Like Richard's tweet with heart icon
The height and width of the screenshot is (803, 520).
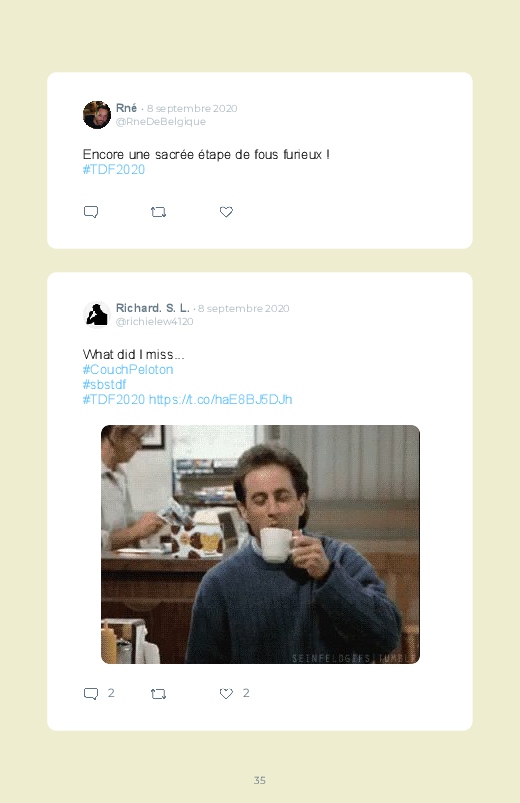coord(226,693)
